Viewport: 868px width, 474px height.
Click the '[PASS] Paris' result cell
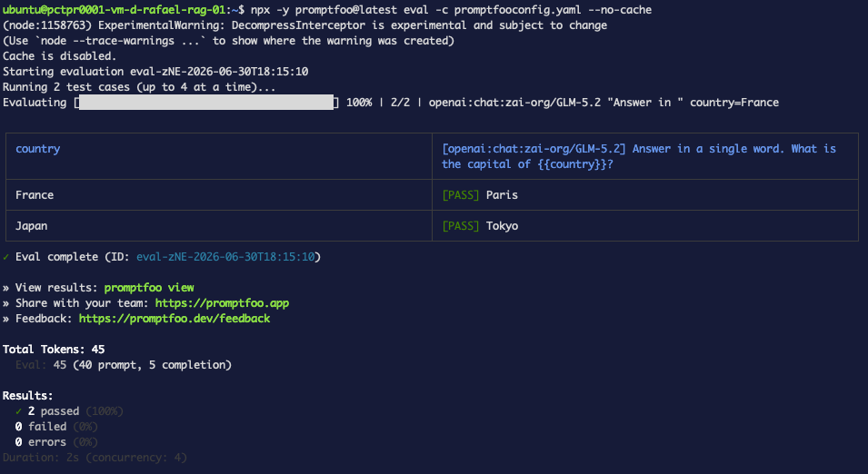[x=645, y=194]
